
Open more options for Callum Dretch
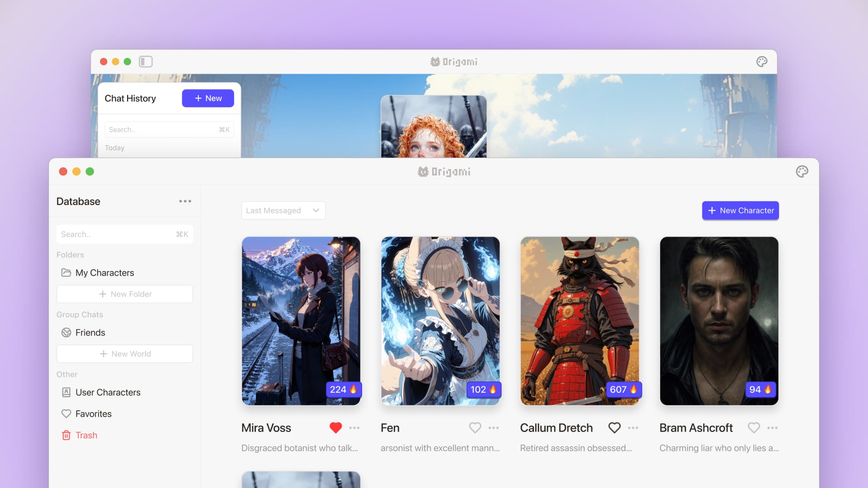coord(633,428)
